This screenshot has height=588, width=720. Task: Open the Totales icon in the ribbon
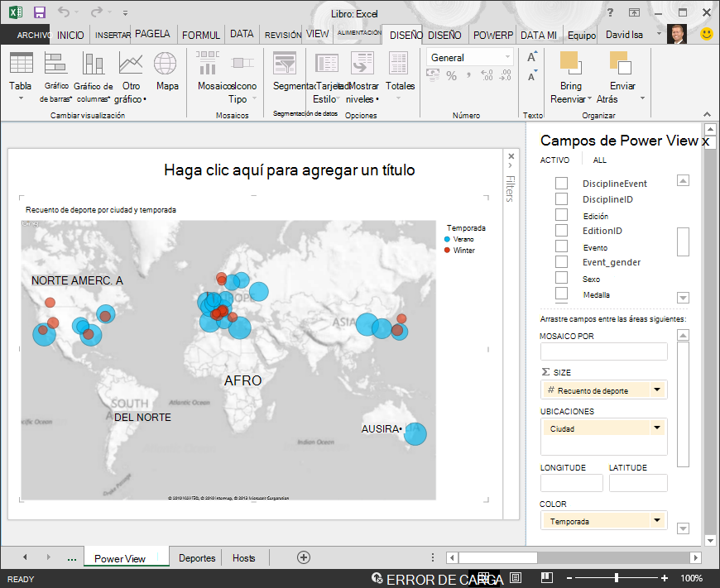click(x=399, y=64)
